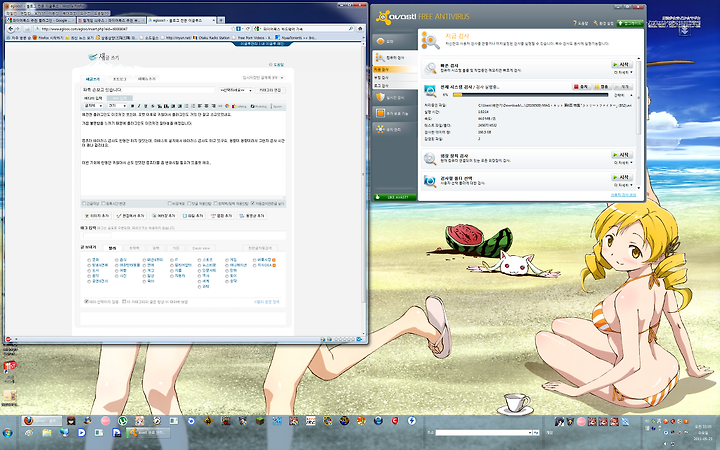Screen dimensions: 720x450
Task: Go back in the Firefox window
Action: (11, 28)
